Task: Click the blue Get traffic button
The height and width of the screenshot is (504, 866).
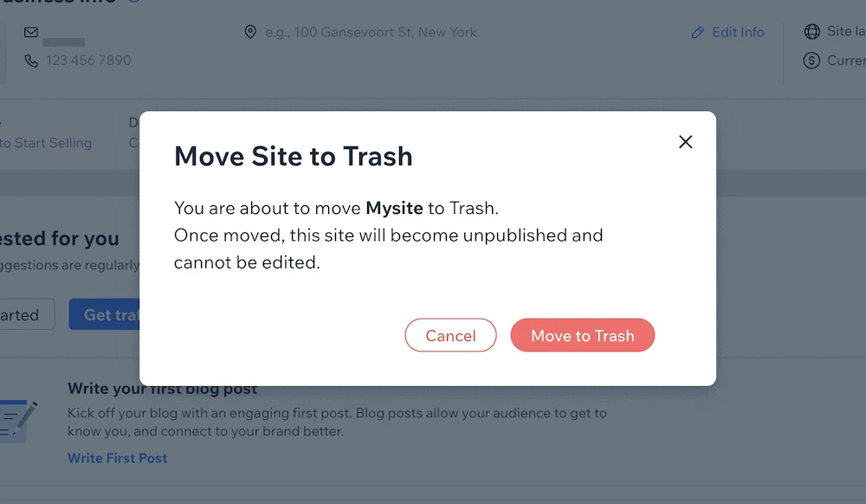Action: pyautogui.click(x=105, y=314)
